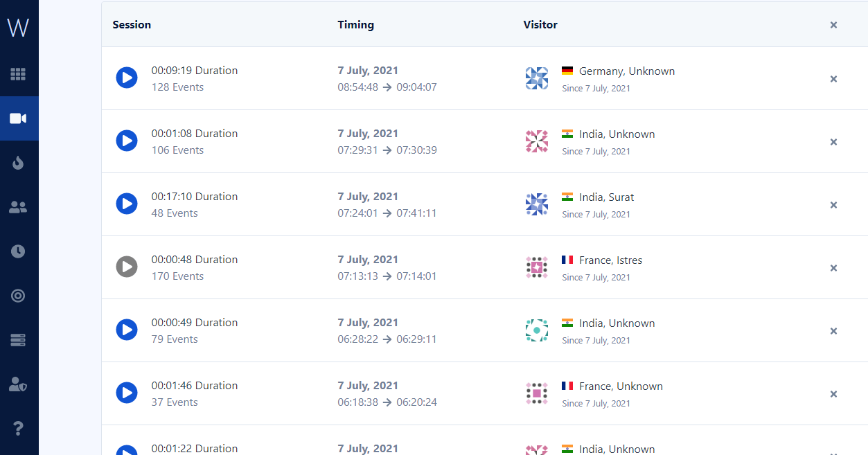Screen dimensions: 868x455
Task: Open the server stack icon in sidebar
Action: click(18, 340)
